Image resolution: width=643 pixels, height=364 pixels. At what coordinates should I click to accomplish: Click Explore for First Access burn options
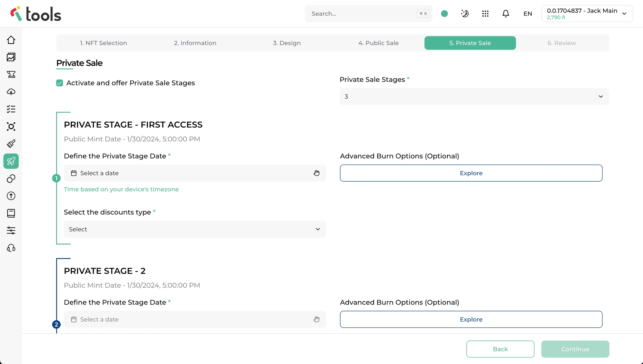click(x=471, y=173)
